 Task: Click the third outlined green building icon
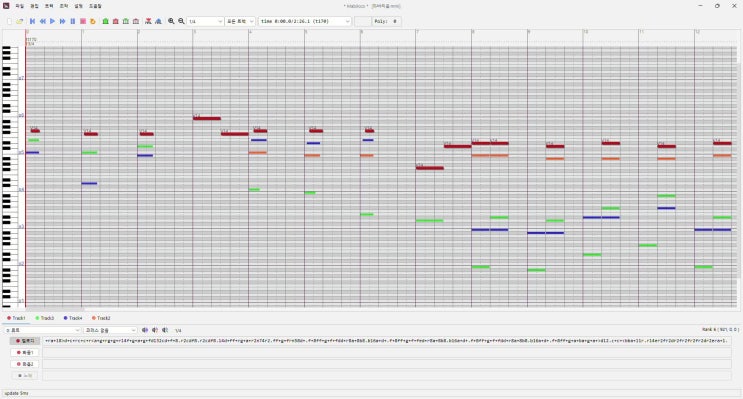[126, 21]
